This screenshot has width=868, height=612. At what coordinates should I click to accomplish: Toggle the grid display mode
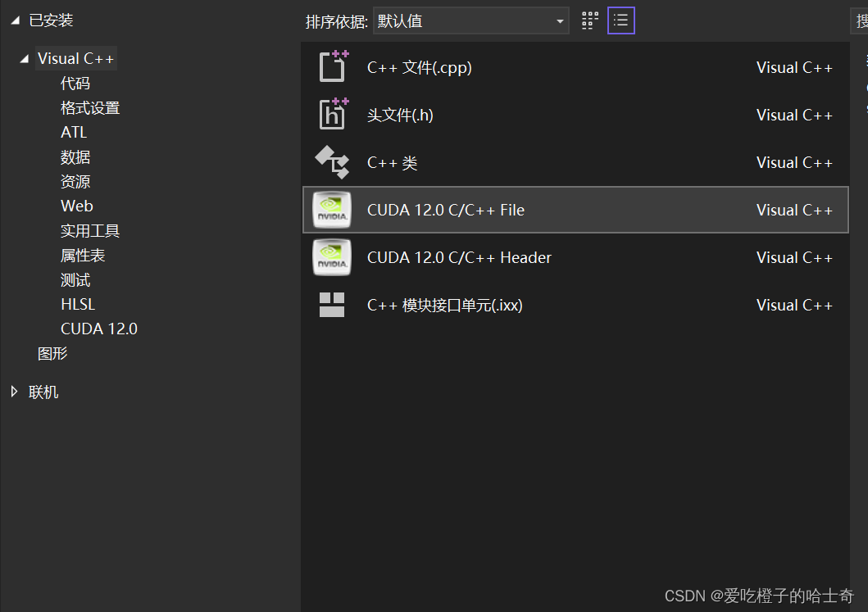pos(589,20)
